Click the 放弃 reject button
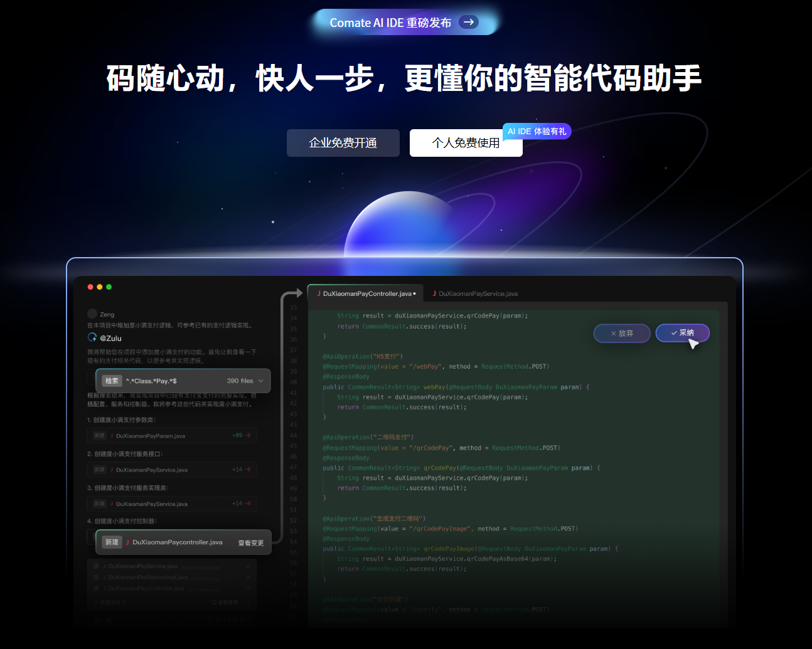The width and height of the screenshot is (812, 649). click(x=622, y=333)
